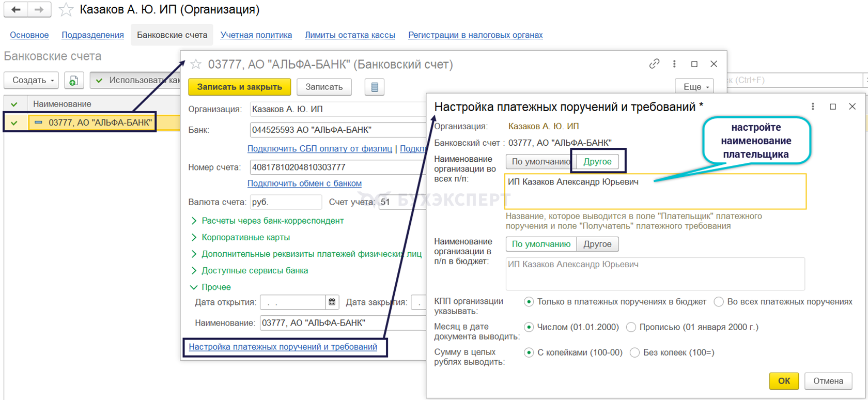This screenshot has width=868, height=400.
Task: Select 'Во всех платежных поручениях' option
Action: click(719, 302)
